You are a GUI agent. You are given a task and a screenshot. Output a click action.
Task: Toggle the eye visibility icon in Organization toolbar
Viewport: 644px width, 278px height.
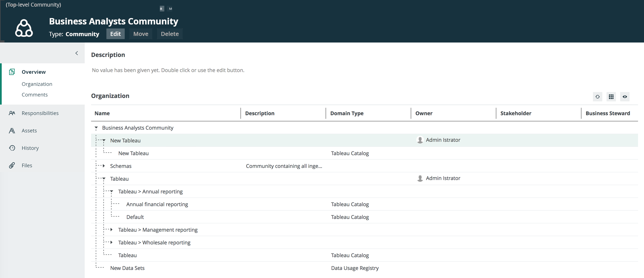624,97
